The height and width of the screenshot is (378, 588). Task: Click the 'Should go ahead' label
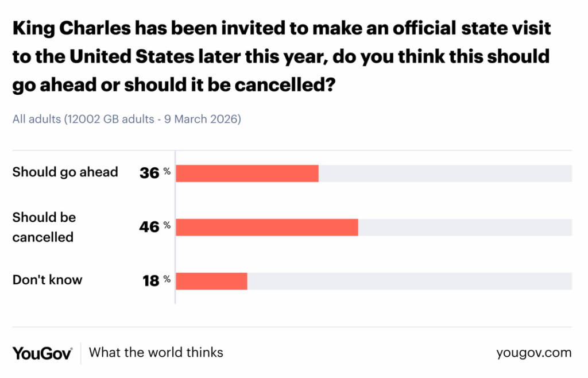coord(65,172)
